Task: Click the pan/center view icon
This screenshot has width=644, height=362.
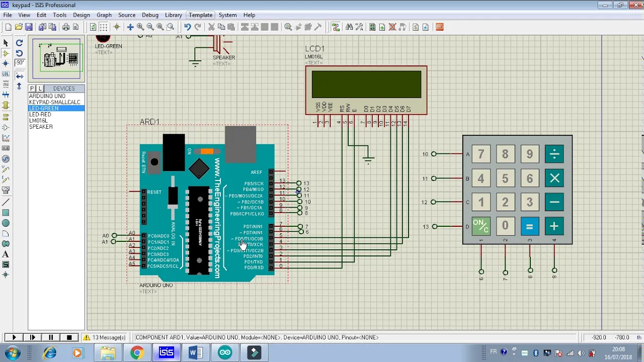Action: click(x=130, y=27)
